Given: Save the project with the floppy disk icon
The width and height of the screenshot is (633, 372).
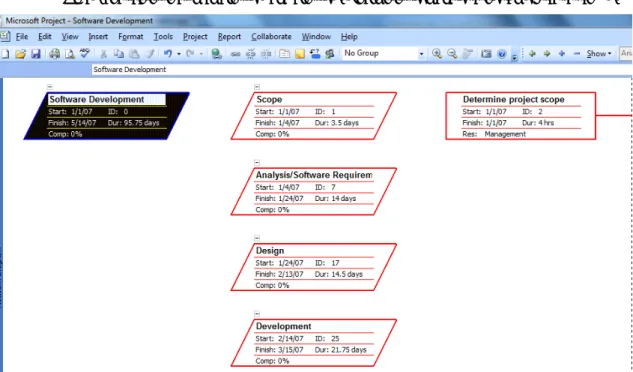Looking at the screenshot, I should coord(36,53).
